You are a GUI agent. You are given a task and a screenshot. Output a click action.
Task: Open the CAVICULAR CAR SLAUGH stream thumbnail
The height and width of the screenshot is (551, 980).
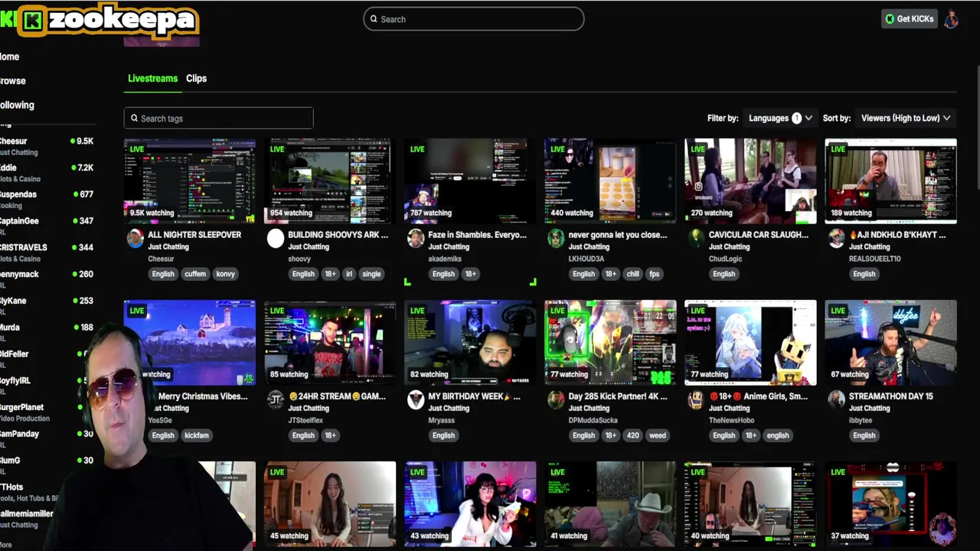(x=750, y=181)
